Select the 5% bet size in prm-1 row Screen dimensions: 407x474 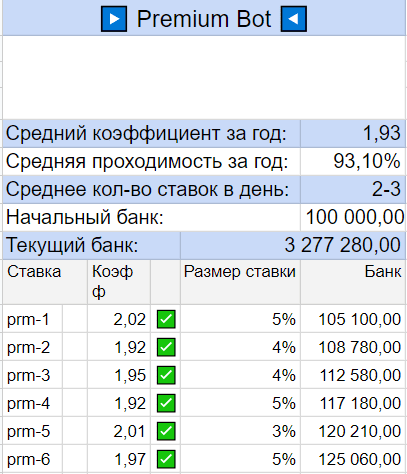tap(240, 319)
